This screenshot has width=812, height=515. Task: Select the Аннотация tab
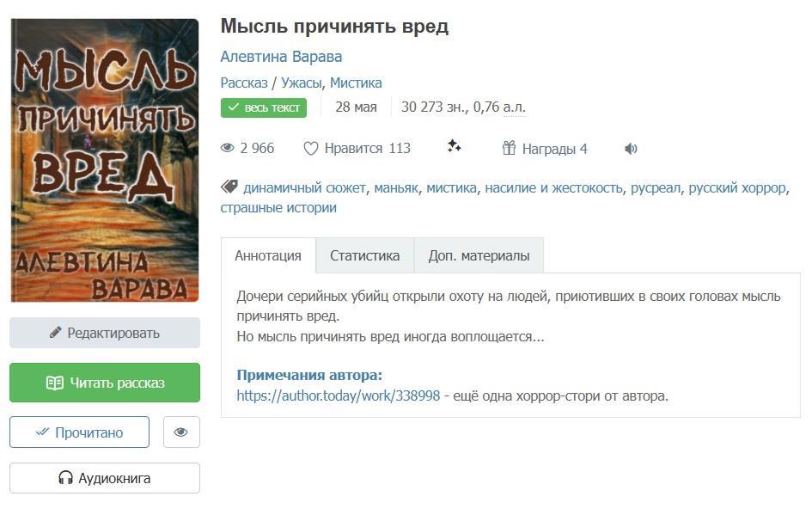pos(268,255)
